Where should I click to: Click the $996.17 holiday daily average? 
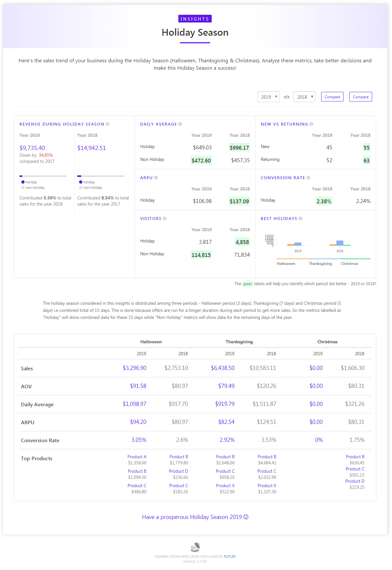pos(239,148)
